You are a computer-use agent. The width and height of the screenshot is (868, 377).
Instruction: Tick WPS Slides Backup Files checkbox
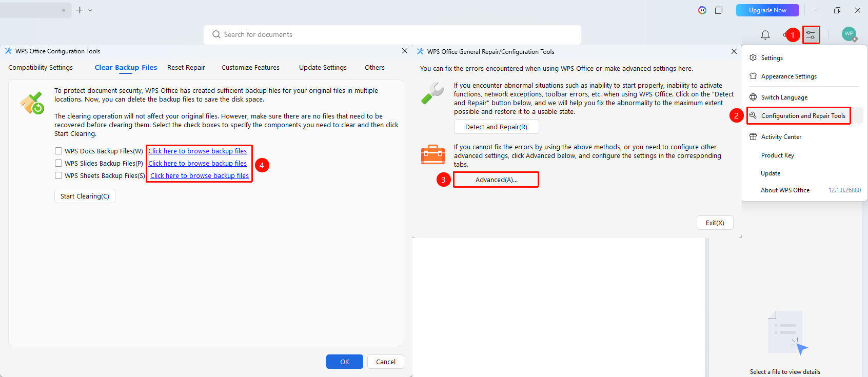tap(58, 163)
